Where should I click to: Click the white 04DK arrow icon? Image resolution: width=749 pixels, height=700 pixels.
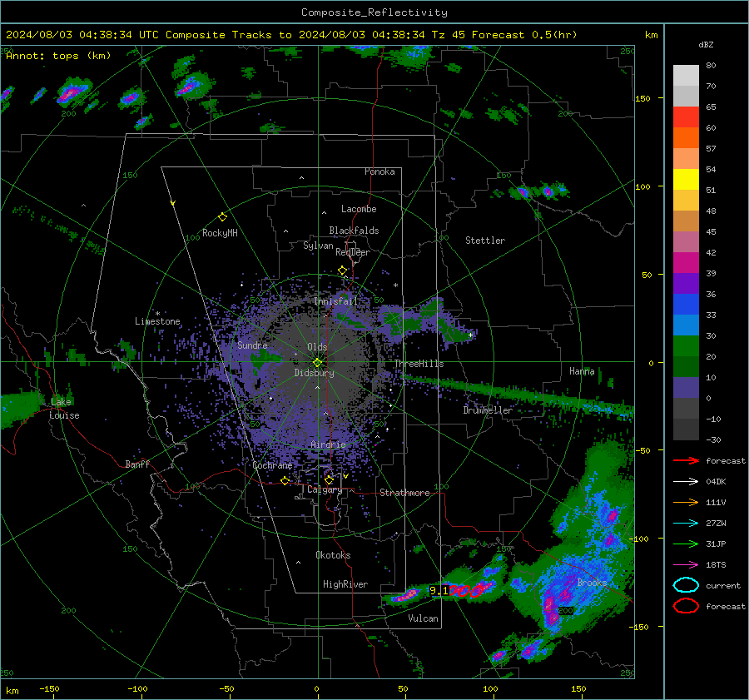click(x=686, y=482)
